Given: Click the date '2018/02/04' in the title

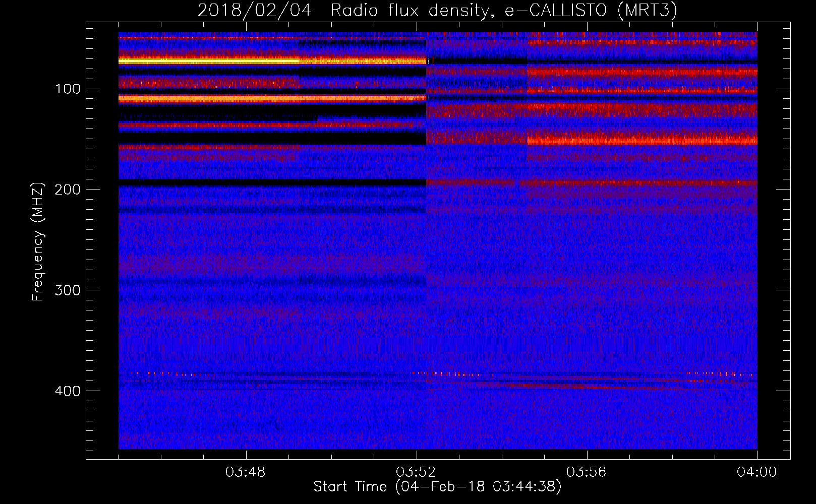Looking at the screenshot, I should click(255, 11).
